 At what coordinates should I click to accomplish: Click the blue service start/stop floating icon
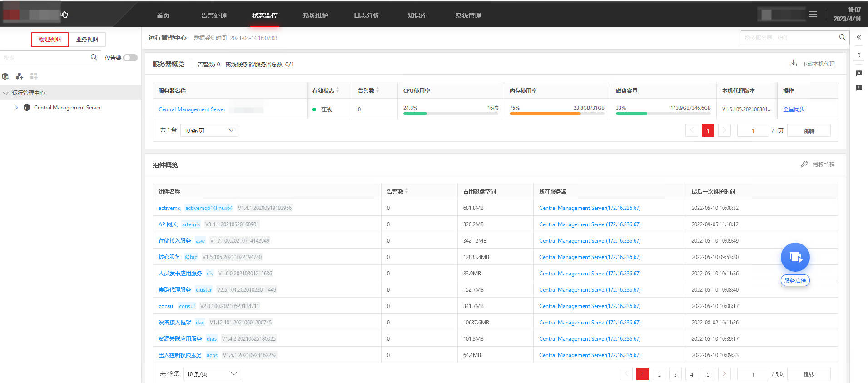click(x=795, y=257)
